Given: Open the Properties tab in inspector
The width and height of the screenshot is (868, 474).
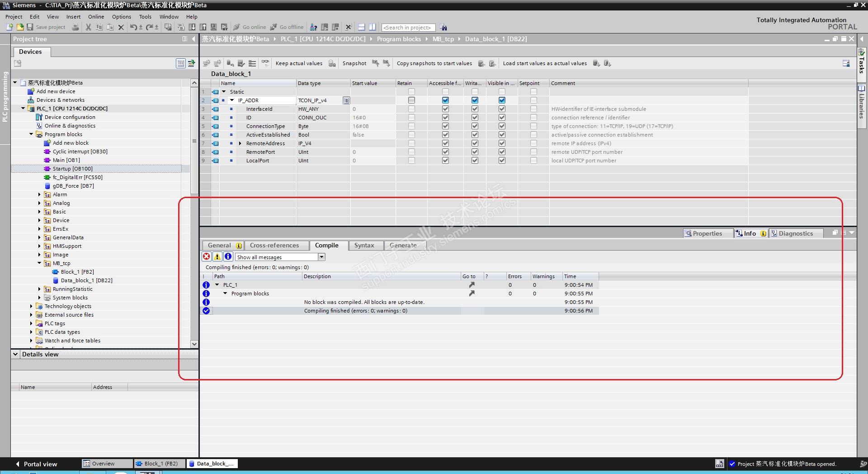Looking at the screenshot, I should tap(708, 233).
